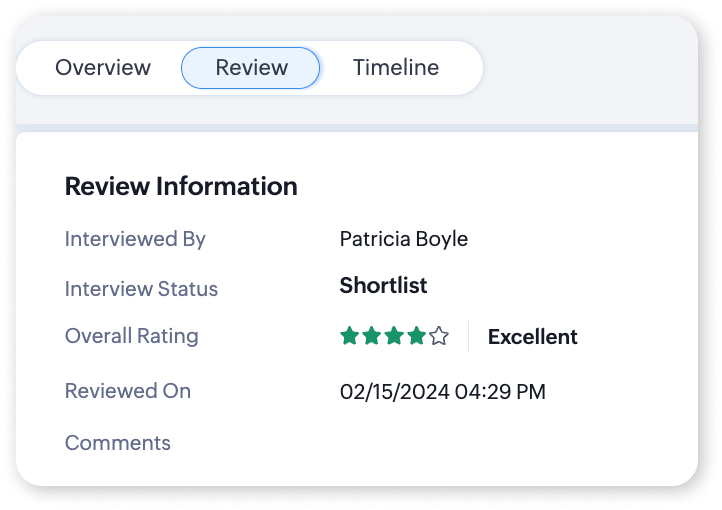Click the Shortlist status value
Image resolution: width=722 pixels, height=510 pixels.
point(383,285)
